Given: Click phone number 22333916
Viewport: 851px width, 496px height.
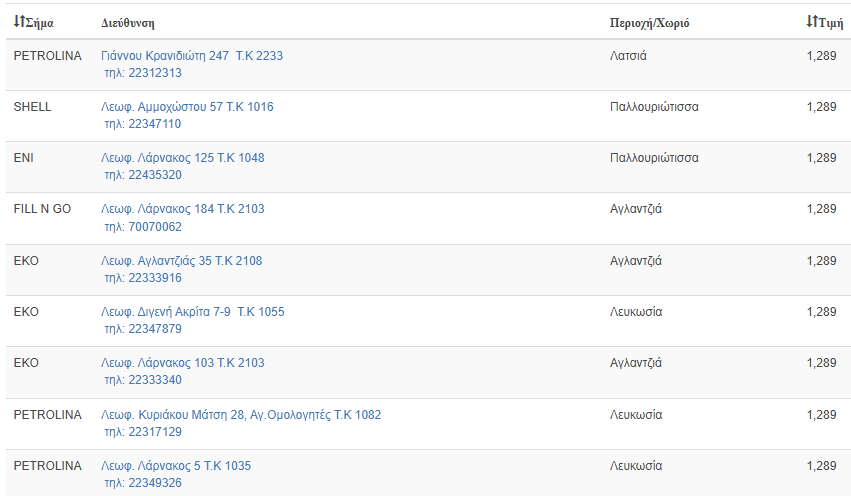Looking at the screenshot, I should pos(155,278).
